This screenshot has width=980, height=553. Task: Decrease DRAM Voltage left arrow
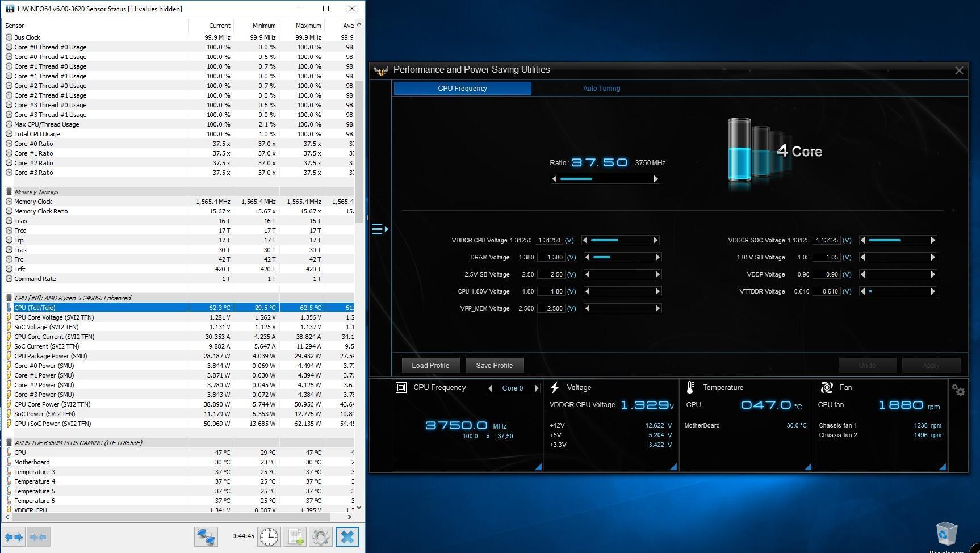[x=588, y=257]
